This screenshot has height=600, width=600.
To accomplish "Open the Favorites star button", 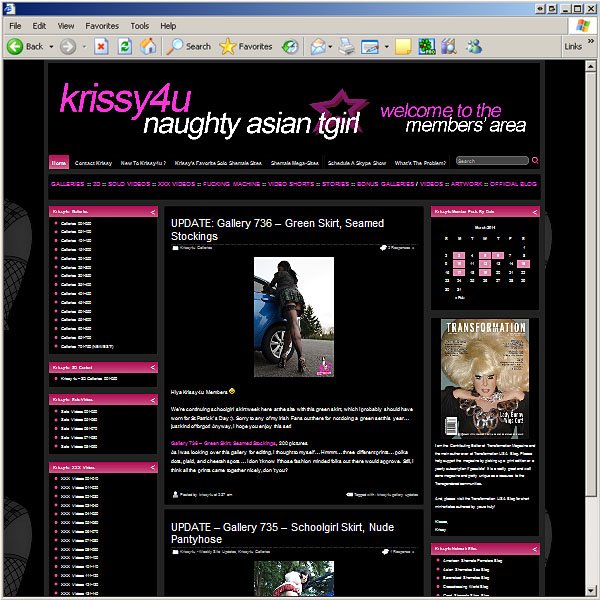I will coord(245,46).
